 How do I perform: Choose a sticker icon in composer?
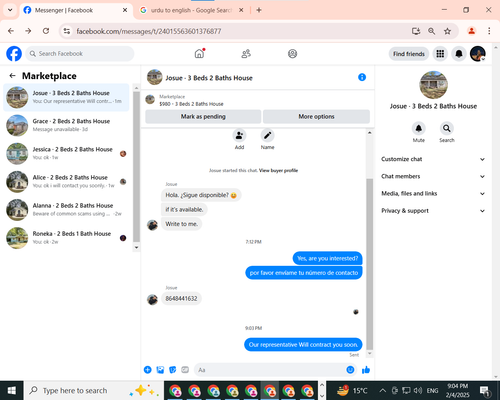173,370
